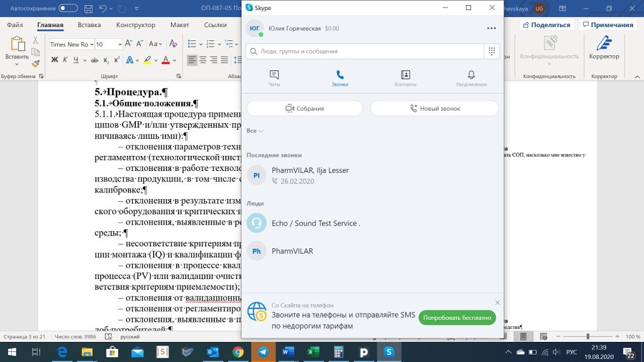Click Попробовать бесплатно green button
The height and width of the screenshot is (362, 644).
(x=457, y=318)
